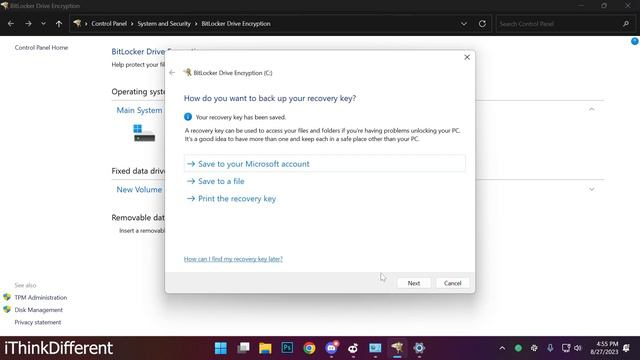The width and height of the screenshot is (640, 360).
Task: Select System and Security breadcrumb
Action: point(164,24)
